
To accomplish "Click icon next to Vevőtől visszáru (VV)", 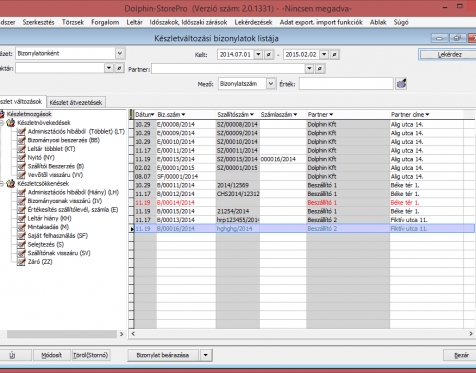I will (x=21, y=175).
